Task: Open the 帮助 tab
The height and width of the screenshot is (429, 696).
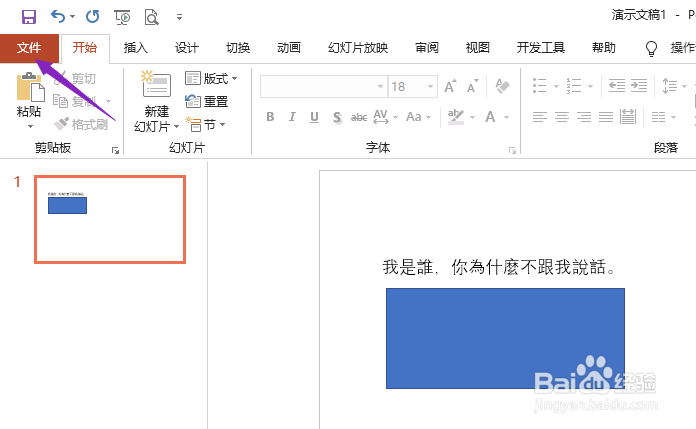Action: tap(604, 48)
